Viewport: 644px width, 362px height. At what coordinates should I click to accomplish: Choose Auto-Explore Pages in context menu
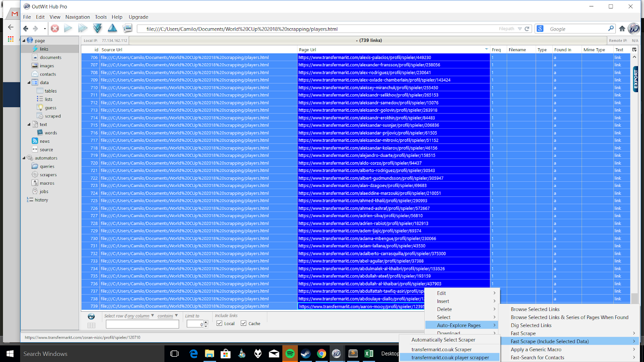point(462,325)
